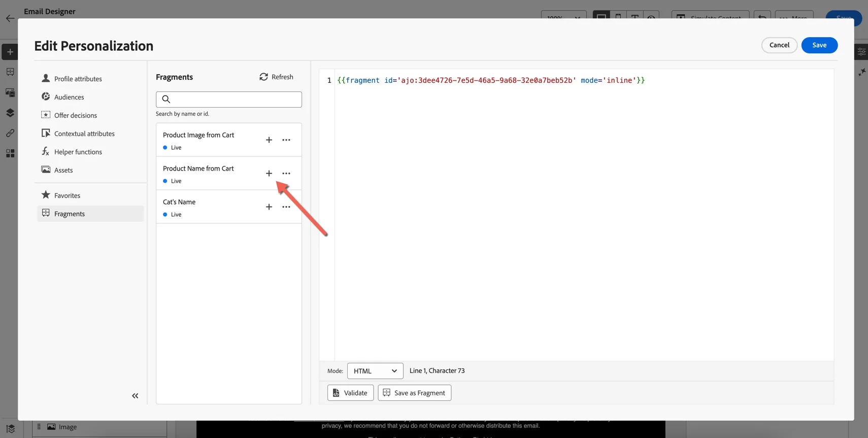The height and width of the screenshot is (438, 868).
Task: Add Product Name from Cart fragment
Action: [x=269, y=174]
